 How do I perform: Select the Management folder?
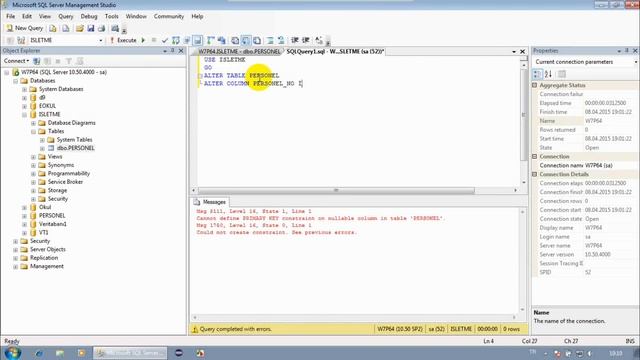47,266
